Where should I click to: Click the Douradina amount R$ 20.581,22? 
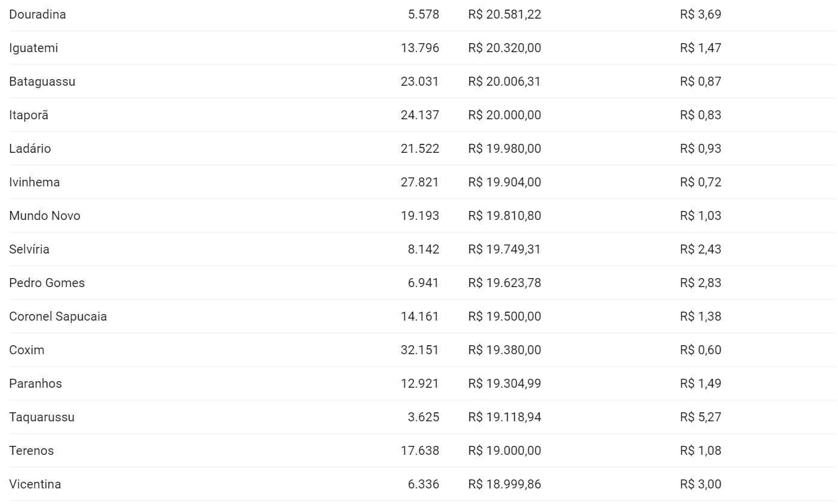pyautogui.click(x=504, y=14)
